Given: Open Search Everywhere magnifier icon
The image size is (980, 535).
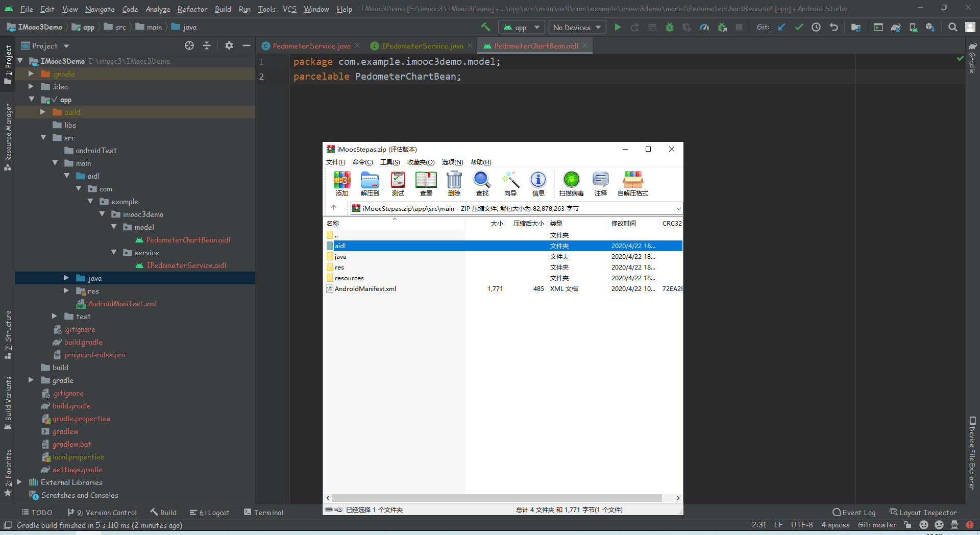Looking at the screenshot, I should tap(952, 27).
